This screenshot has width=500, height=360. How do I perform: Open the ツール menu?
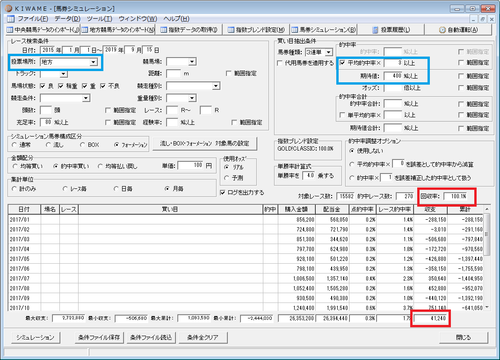pos(99,19)
